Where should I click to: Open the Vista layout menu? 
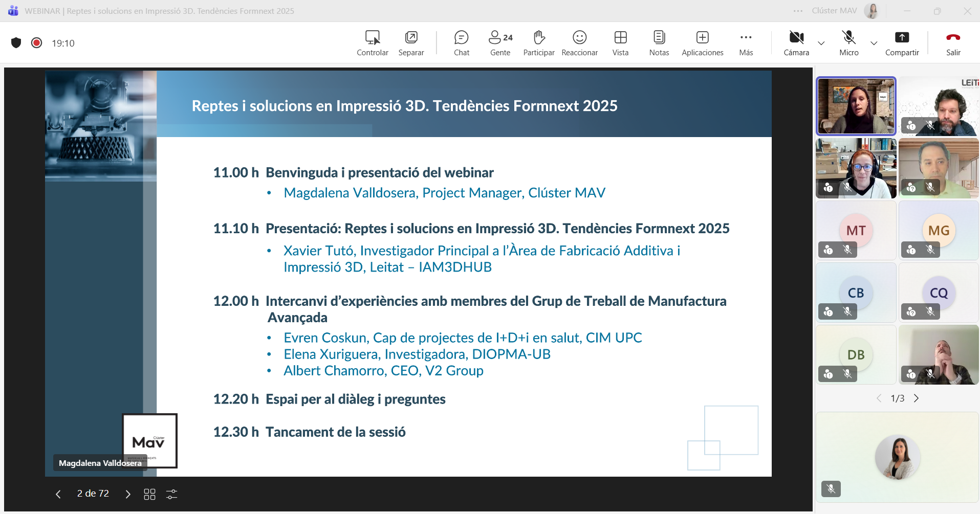click(620, 43)
